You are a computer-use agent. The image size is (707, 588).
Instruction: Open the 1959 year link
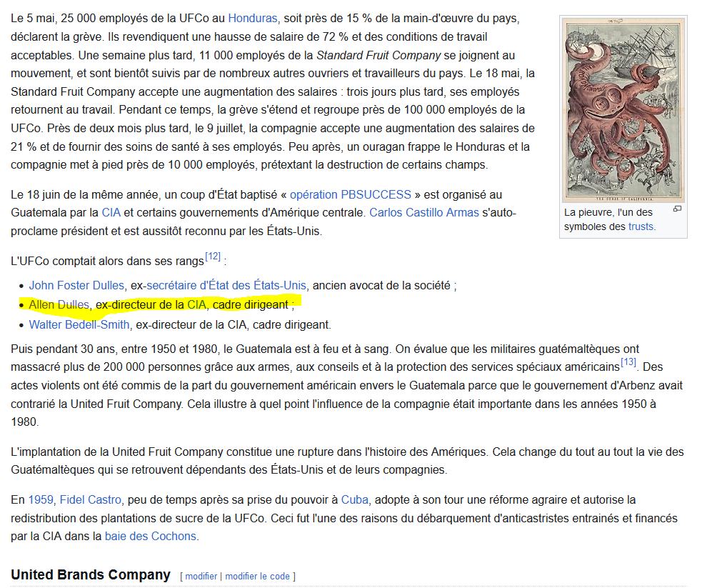[41, 500]
